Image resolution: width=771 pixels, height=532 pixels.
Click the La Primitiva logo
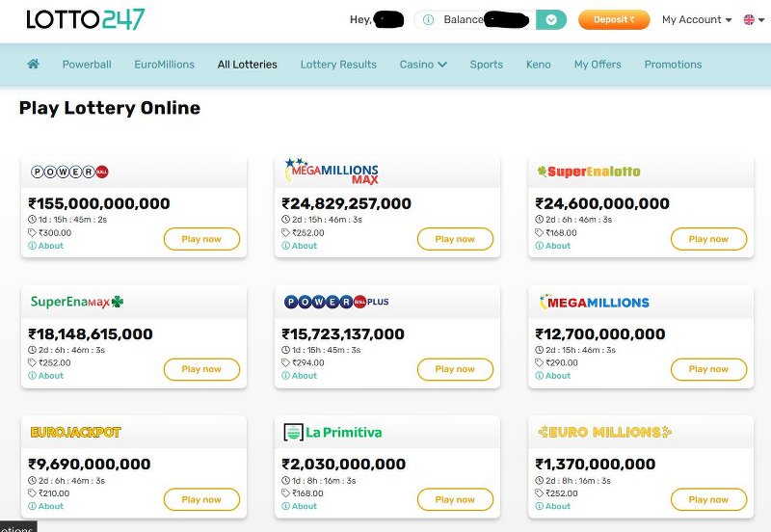click(x=333, y=432)
